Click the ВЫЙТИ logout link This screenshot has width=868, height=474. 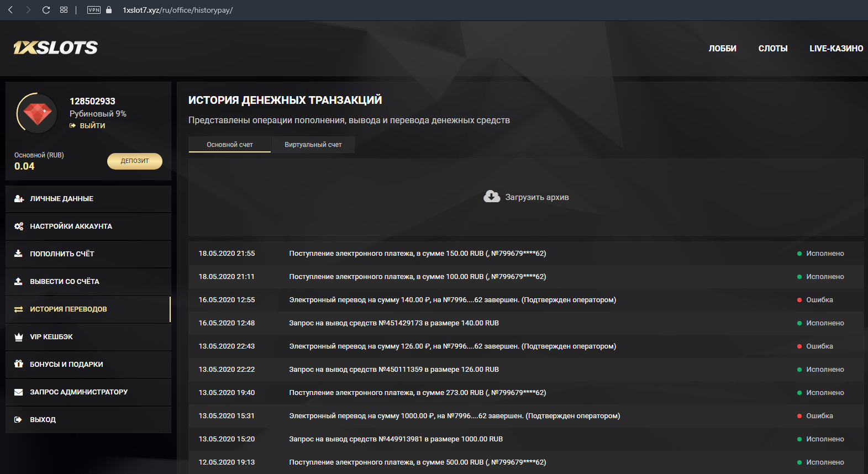(x=92, y=126)
